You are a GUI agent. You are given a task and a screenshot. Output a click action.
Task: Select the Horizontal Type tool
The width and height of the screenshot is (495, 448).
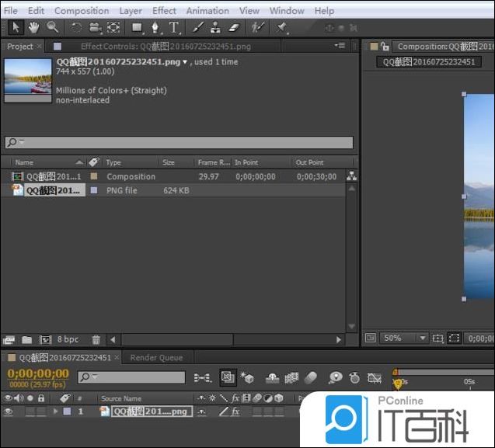(174, 27)
